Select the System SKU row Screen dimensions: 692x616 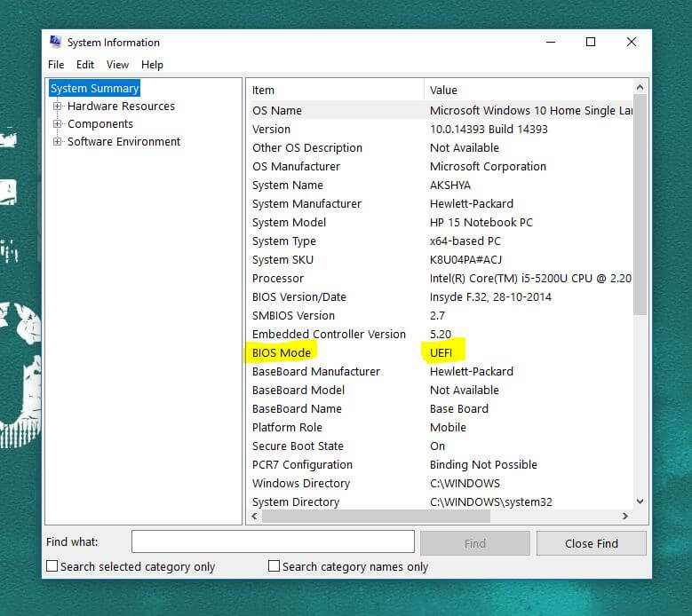coord(440,260)
